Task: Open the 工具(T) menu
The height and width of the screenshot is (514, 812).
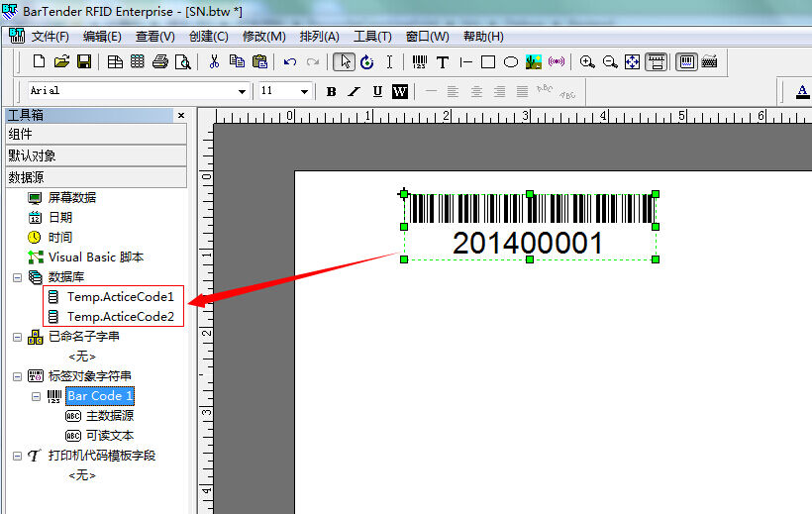Action: coord(372,37)
